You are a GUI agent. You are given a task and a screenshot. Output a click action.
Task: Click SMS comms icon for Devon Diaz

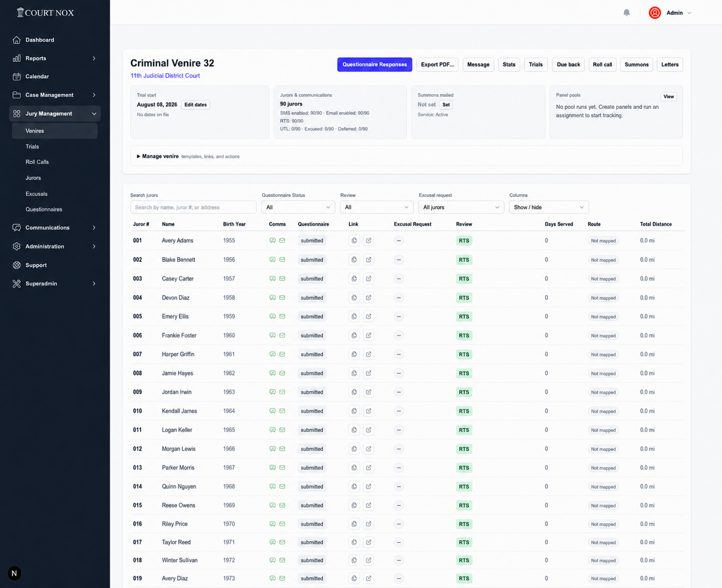(x=272, y=298)
